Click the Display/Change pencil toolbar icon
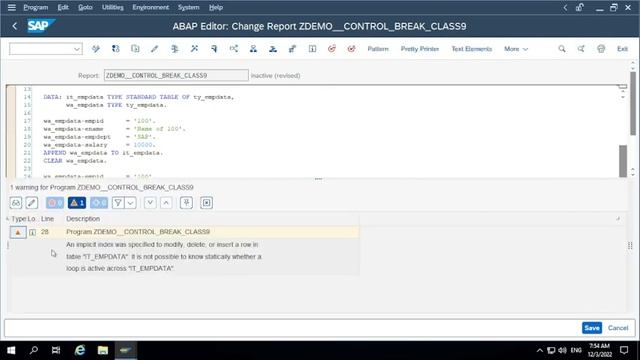The width and height of the screenshot is (640, 360). (x=154, y=49)
